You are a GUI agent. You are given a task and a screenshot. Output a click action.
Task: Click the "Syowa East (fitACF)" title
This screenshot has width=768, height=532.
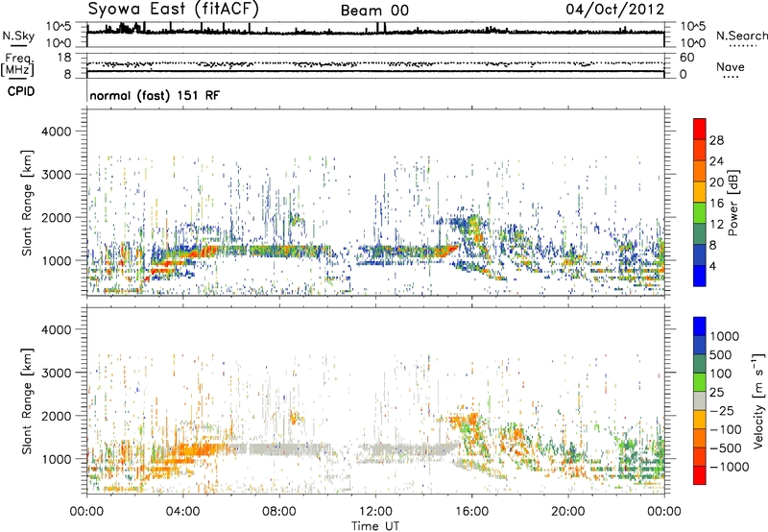(174, 9)
